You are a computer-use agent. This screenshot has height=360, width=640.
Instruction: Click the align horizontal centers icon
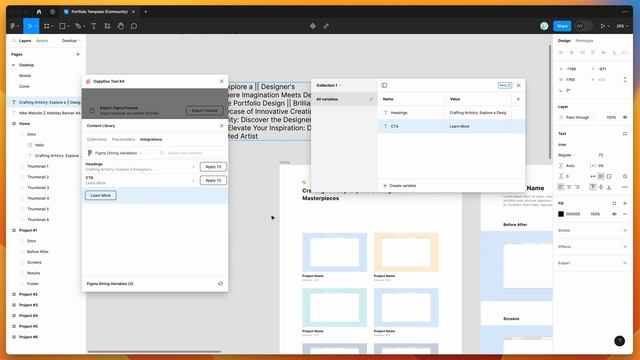tap(571, 53)
